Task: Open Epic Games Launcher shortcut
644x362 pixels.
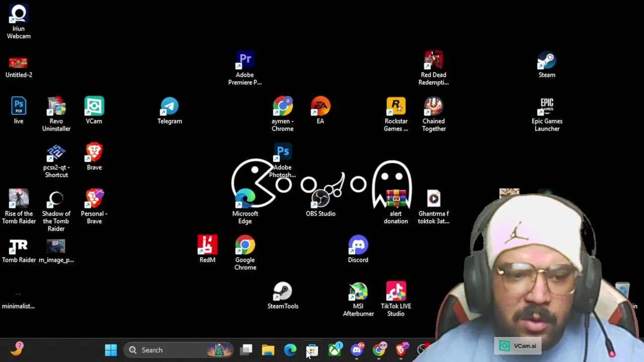Action: coord(547,114)
